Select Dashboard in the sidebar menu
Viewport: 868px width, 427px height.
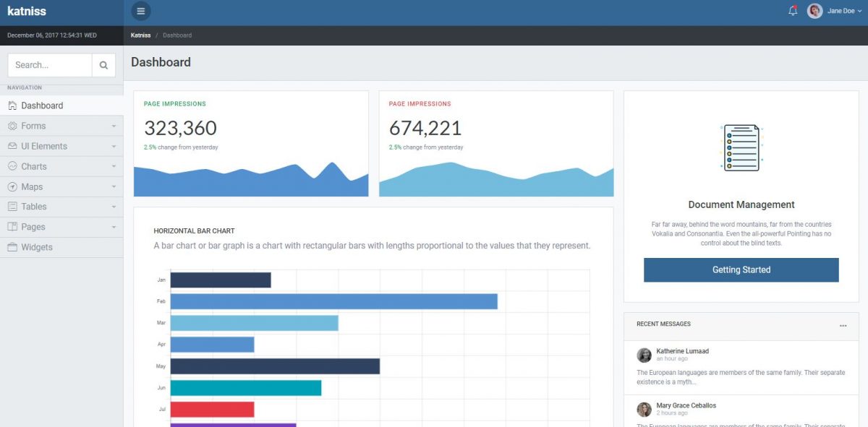(x=43, y=105)
